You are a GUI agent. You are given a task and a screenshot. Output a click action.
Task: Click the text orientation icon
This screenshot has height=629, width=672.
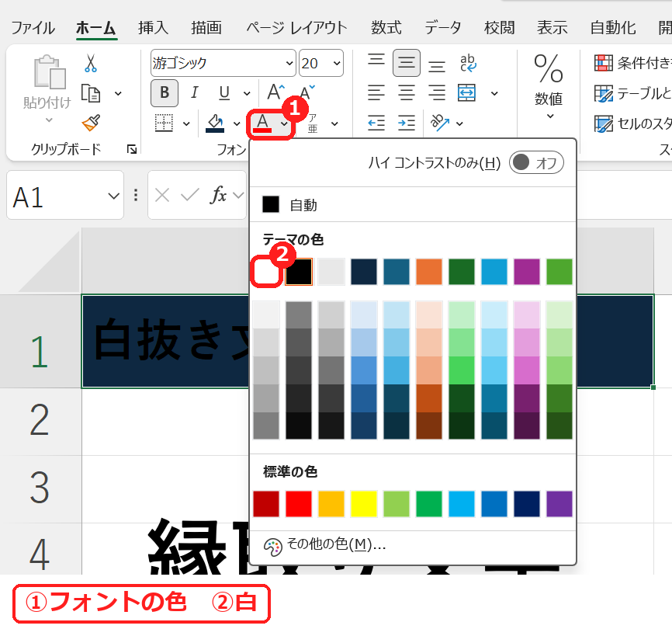tap(440, 123)
